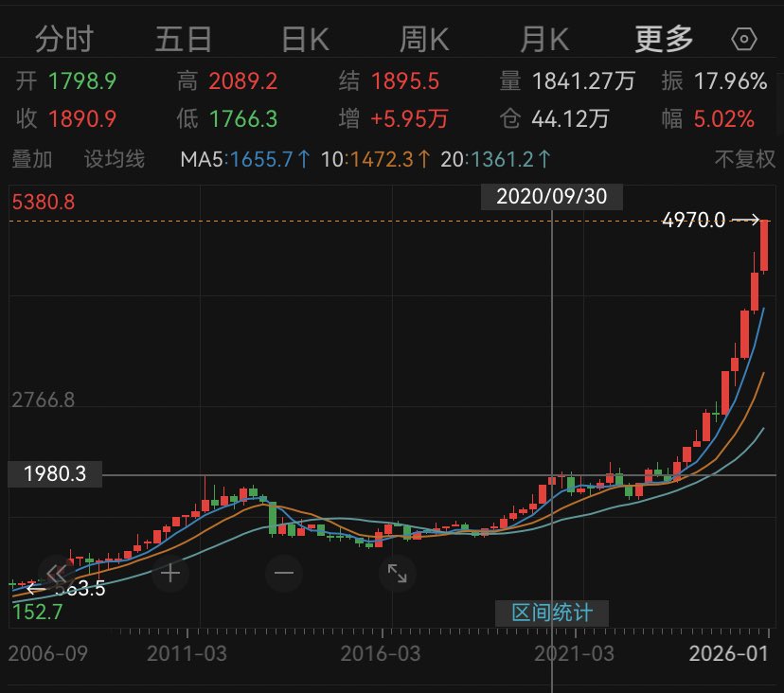Viewport: 784px width, 693px height.
Task: Tap the 2006-09 date axis label
Action: tap(48, 653)
